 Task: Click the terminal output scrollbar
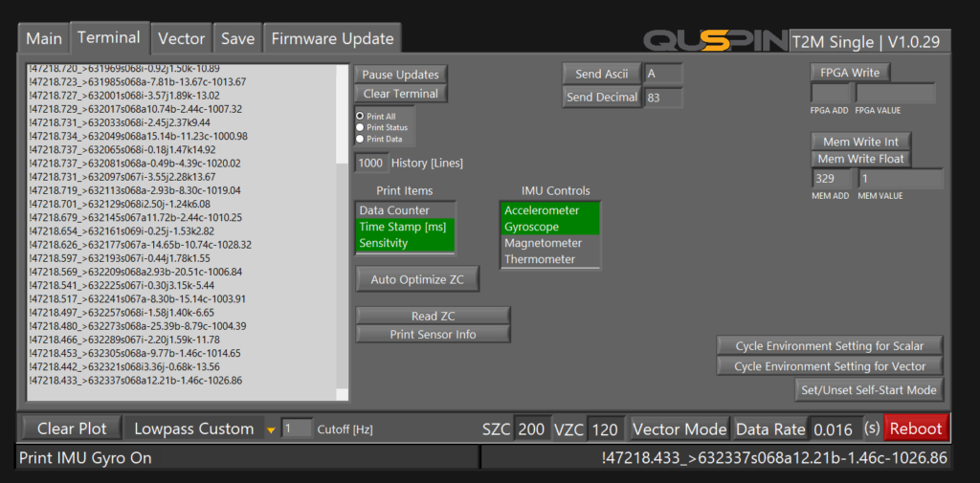(342, 231)
